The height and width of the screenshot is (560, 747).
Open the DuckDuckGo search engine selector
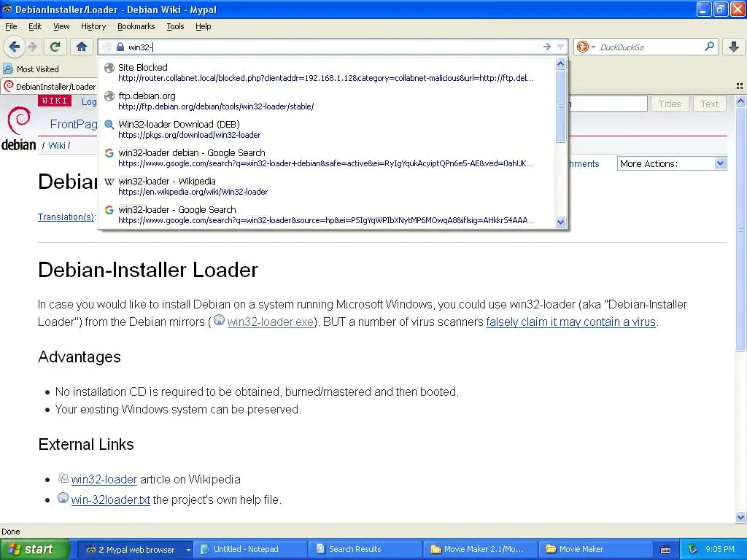[x=586, y=47]
